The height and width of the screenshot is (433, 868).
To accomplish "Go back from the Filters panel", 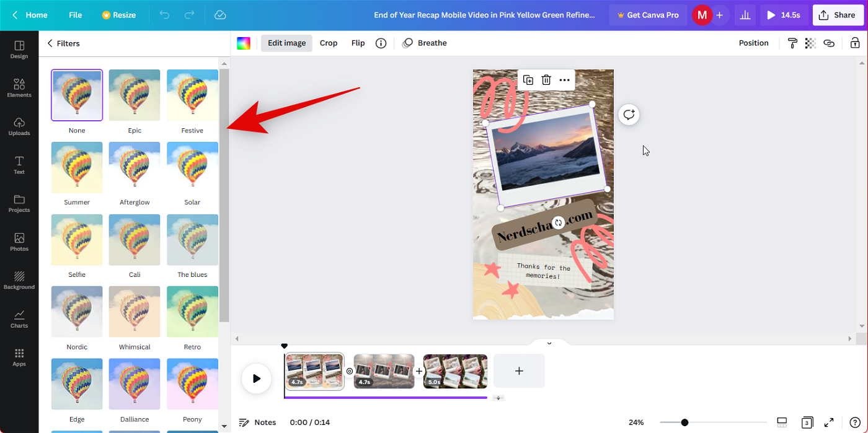I will pyautogui.click(x=50, y=43).
